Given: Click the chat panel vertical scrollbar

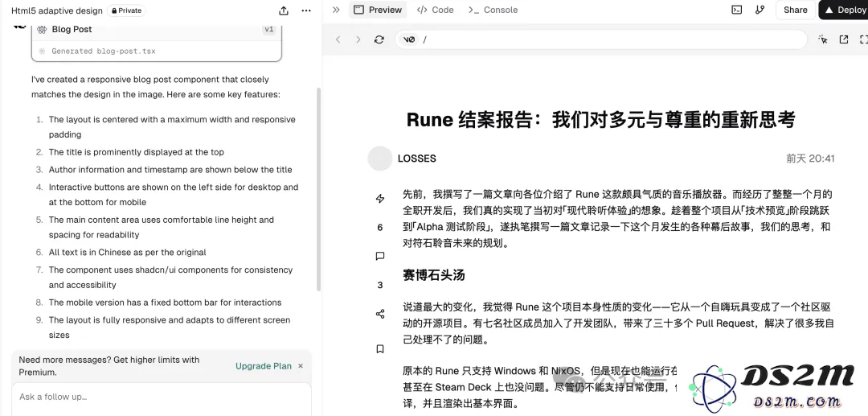Looking at the screenshot, I should click(x=318, y=188).
